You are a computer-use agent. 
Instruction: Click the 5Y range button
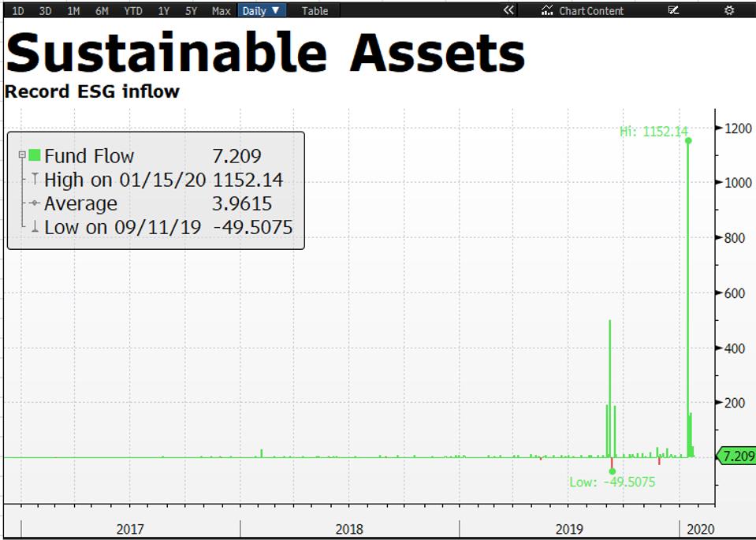click(x=191, y=10)
